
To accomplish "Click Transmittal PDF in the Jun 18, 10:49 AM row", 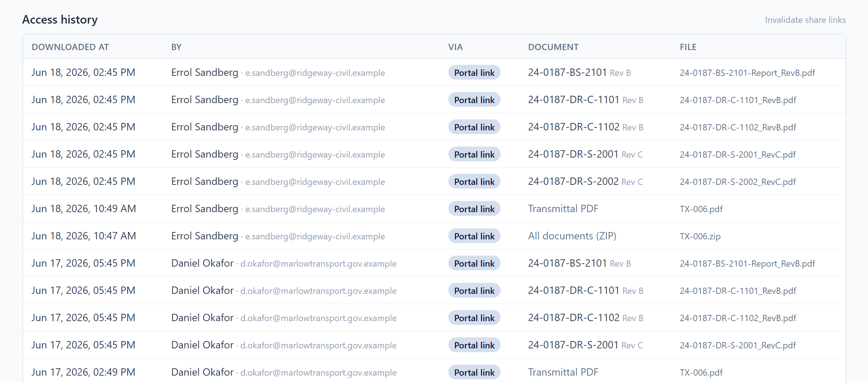I will pyautogui.click(x=563, y=209).
